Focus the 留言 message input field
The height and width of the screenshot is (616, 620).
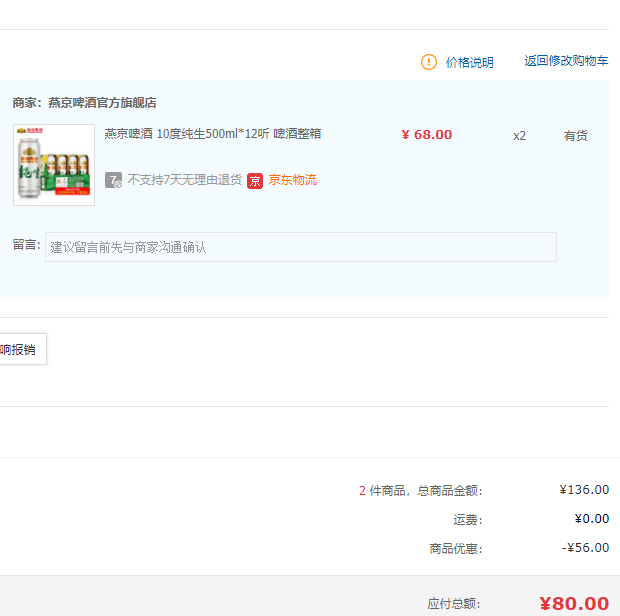click(x=301, y=247)
